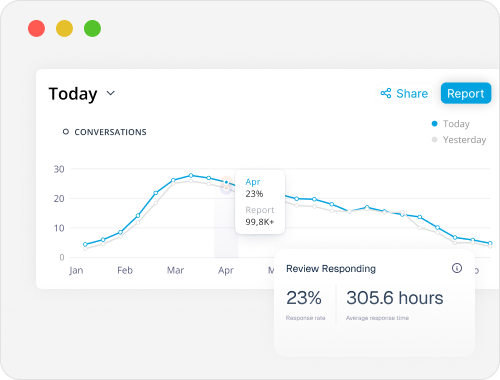Click the green maximize dot
This screenshot has width=500, height=380.
click(x=92, y=28)
